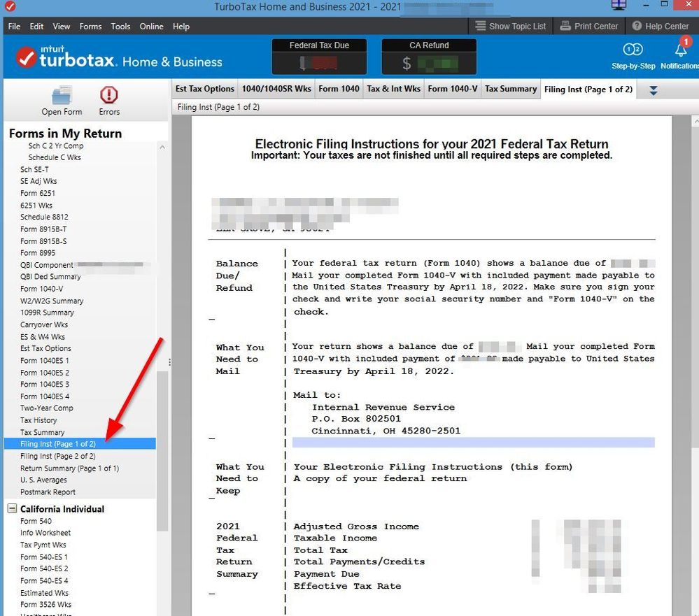Image resolution: width=699 pixels, height=616 pixels.
Task: Select Schedule 8812 form
Action: pyautogui.click(x=44, y=217)
